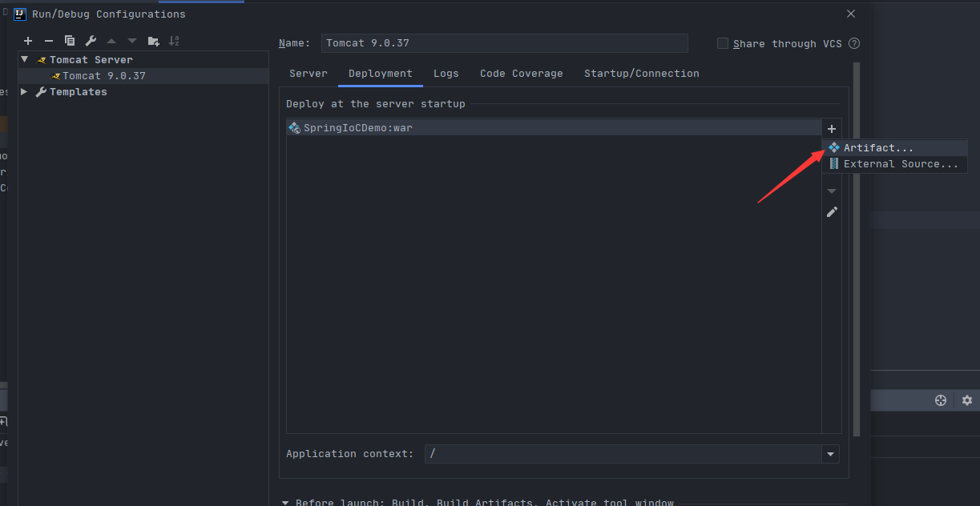Select the Deployment tab
Image resolution: width=980 pixels, height=506 pixels.
coord(381,74)
